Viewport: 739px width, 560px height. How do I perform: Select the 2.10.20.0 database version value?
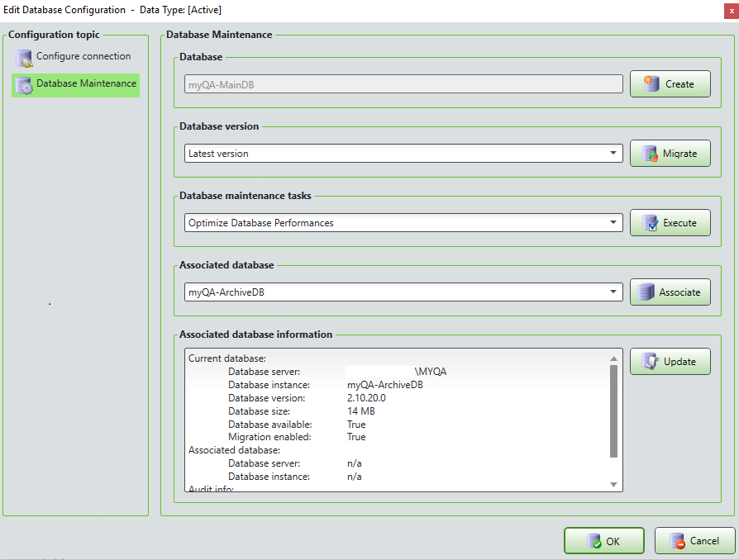tap(366, 398)
